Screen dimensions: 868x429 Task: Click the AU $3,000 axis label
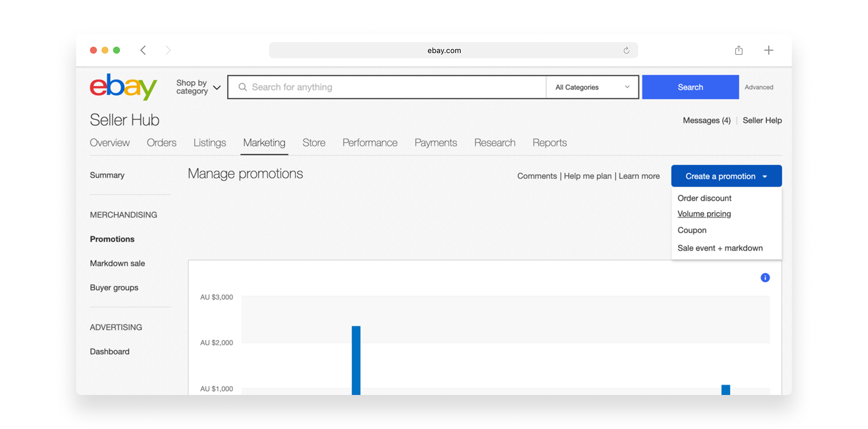(x=217, y=297)
